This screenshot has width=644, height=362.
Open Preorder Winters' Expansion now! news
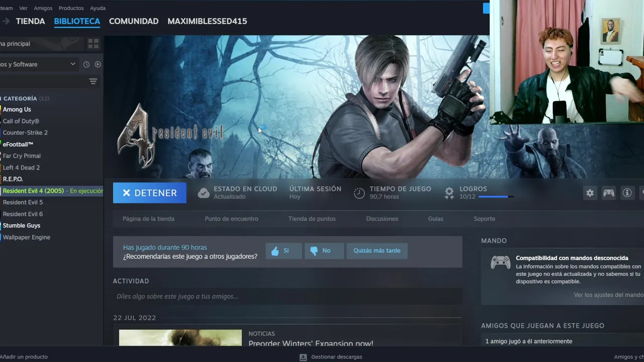coord(311,343)
